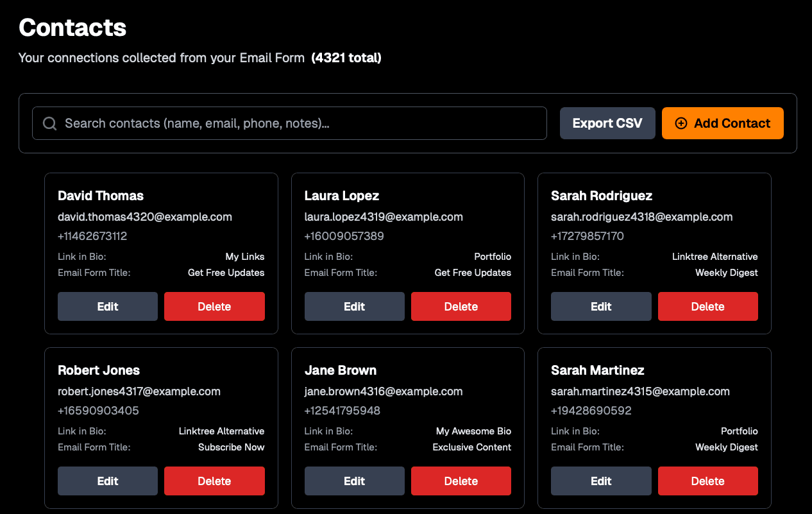The height and width of the screenshot is (514, 812).
Task: Click Get Free Updates in David Thomas card
Action: point(226,273)
